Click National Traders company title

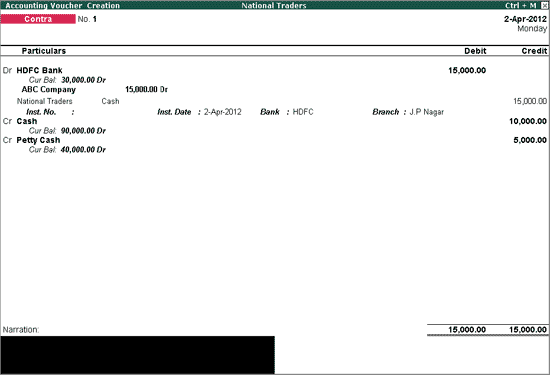(x=274, y=5)
